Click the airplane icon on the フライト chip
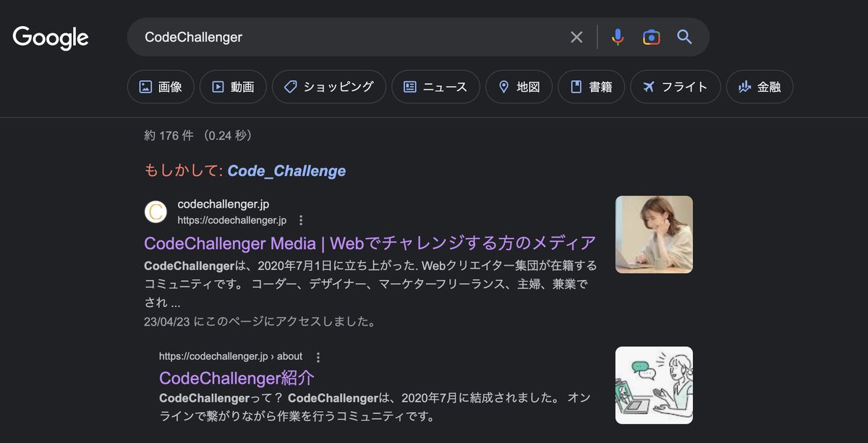 (x=650, y=86)
